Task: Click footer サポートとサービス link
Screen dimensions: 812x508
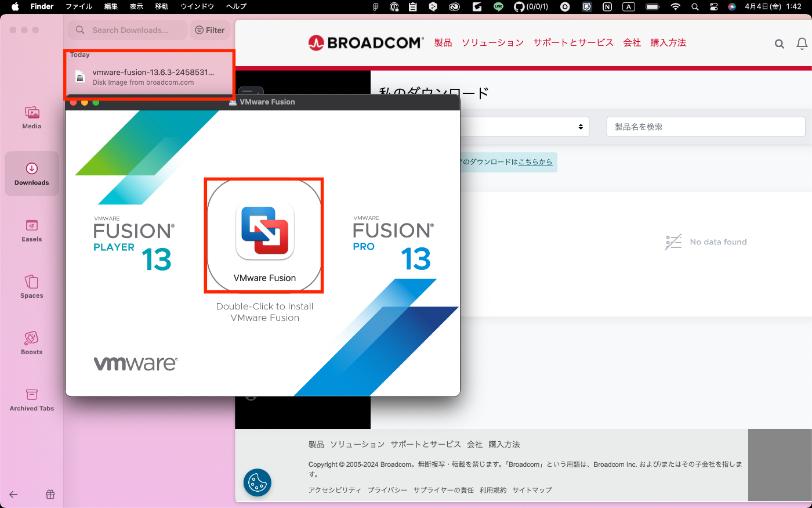Action: (426, 444)
